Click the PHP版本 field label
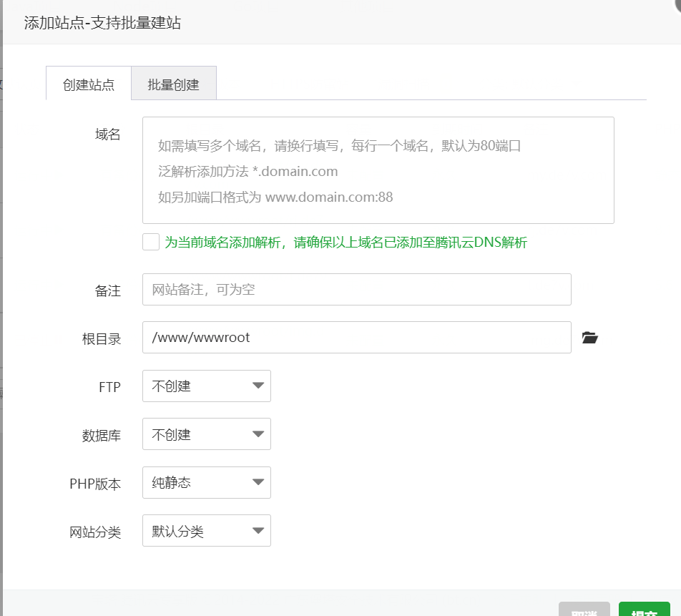This screenshot has width=681, height=616. pos(95,484)
